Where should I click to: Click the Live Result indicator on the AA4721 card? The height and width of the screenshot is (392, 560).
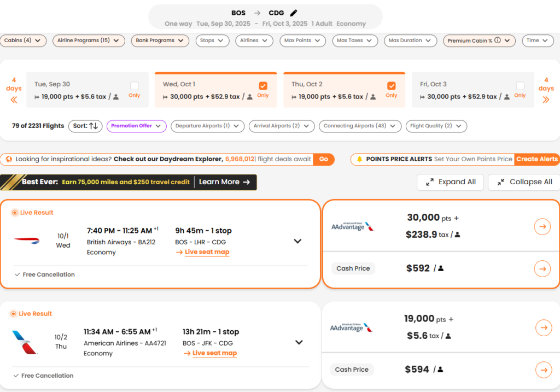31,313
